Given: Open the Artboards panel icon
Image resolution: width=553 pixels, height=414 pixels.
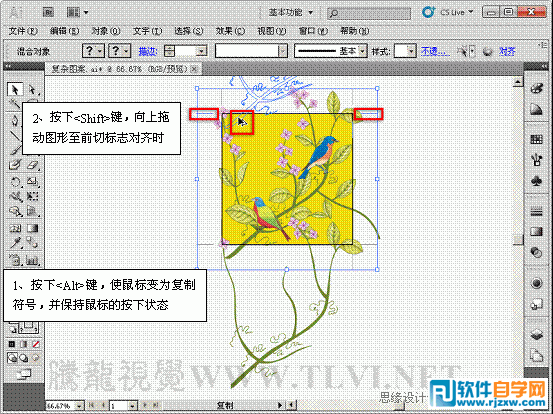Looking at the screenshot, I should point(536,355).
